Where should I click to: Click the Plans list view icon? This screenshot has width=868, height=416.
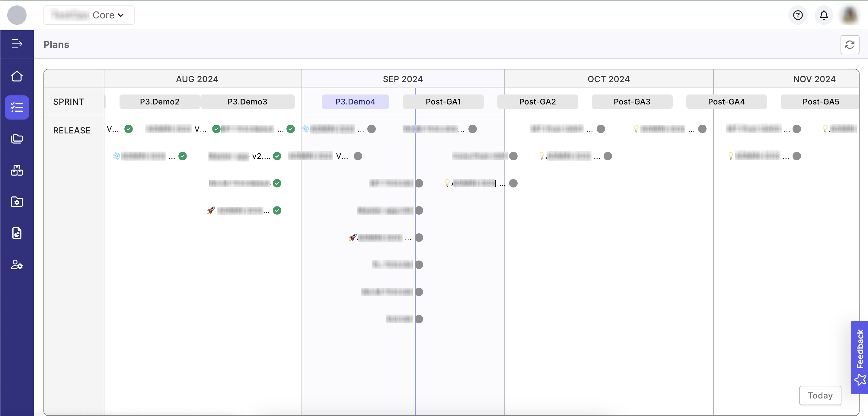click(x=17, y=107)
